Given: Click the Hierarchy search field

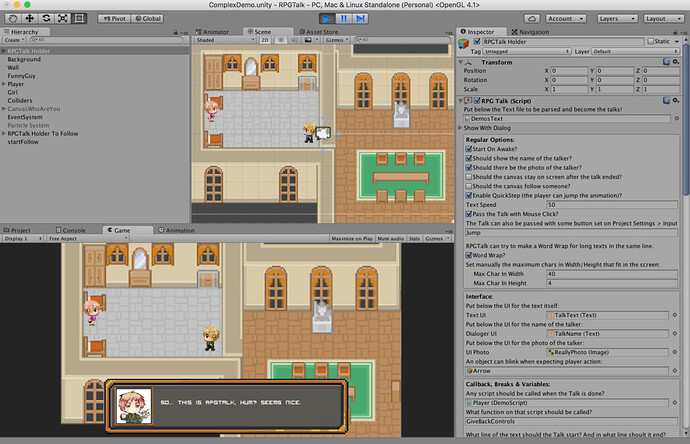Looking at the screenshot, I should tap(106, 40).
